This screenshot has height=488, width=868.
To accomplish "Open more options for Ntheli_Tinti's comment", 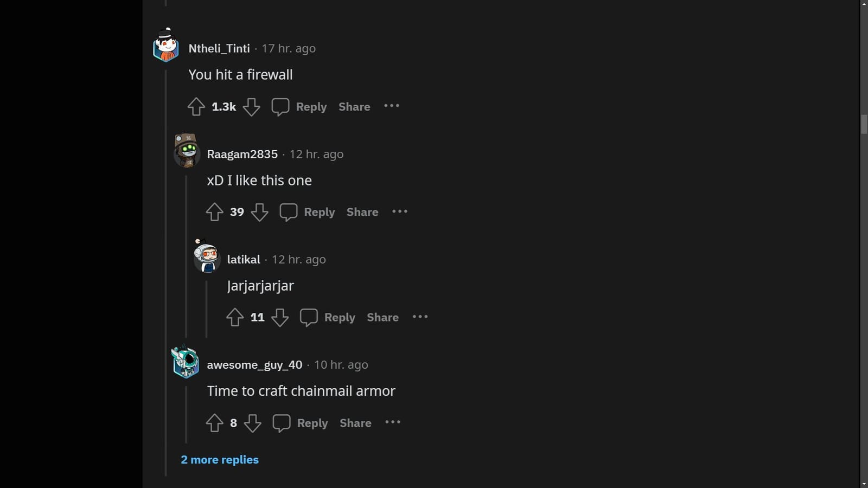I will point(392,106).
